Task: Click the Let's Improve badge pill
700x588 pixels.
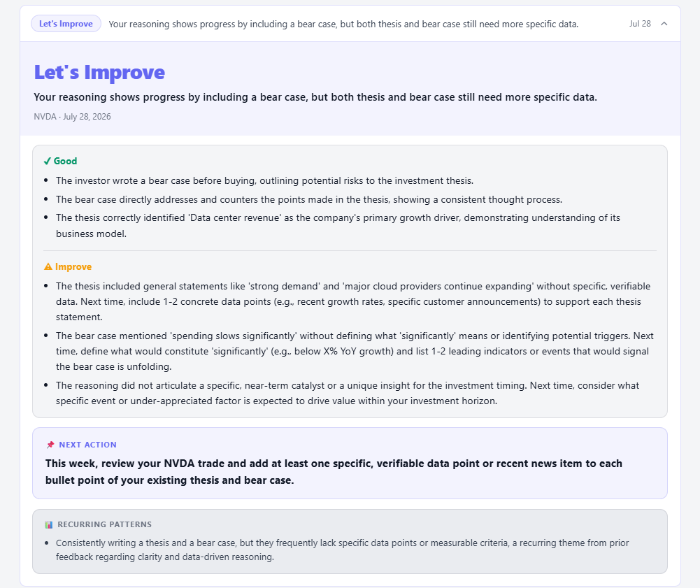Action: pos(66,24)
